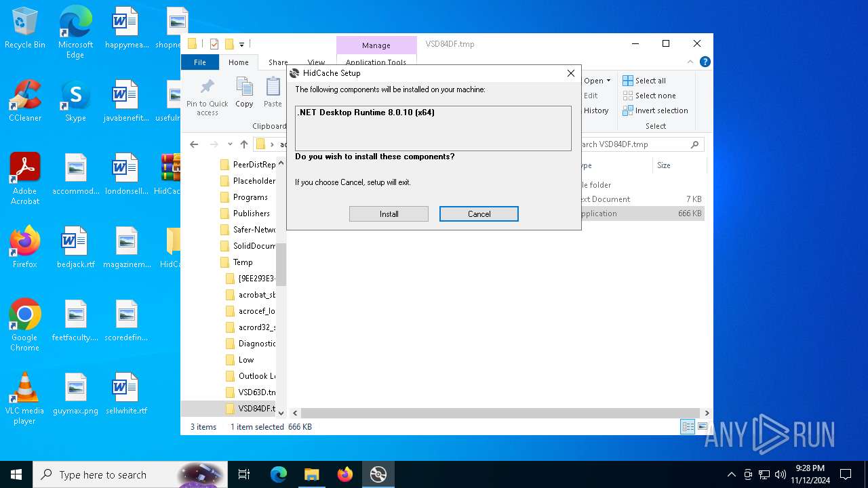Select bedjack.rtf on the desktop

pos(75,247)
